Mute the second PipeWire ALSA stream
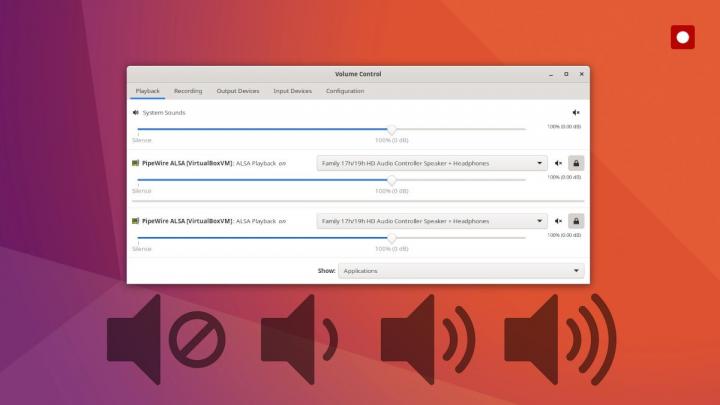Image resolution: width=720 pixels, height=405 pixels. point(559,221)
